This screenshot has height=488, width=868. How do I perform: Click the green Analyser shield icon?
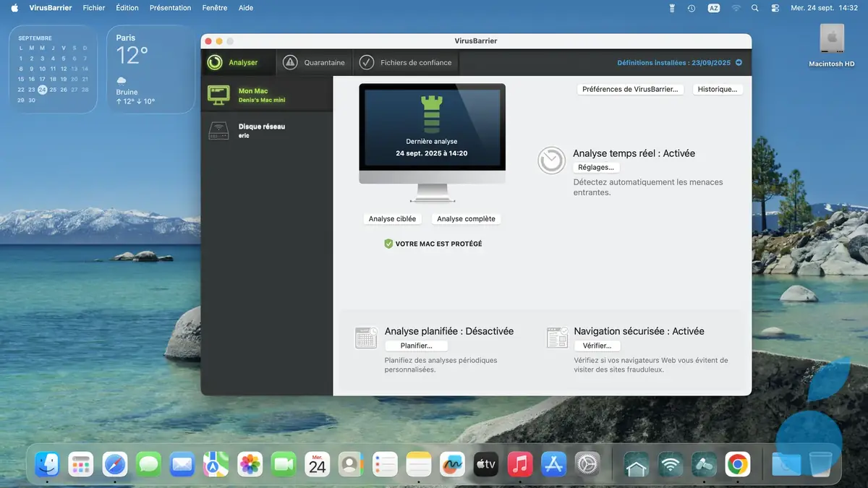[216, 62]
